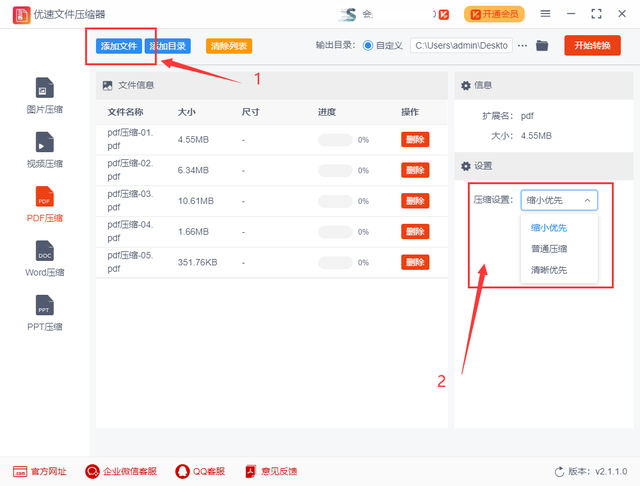The height and width of the screenshot is (486, 640).
Task: Open 企业微信客服 support icon
Action: (x=92, y=471)
